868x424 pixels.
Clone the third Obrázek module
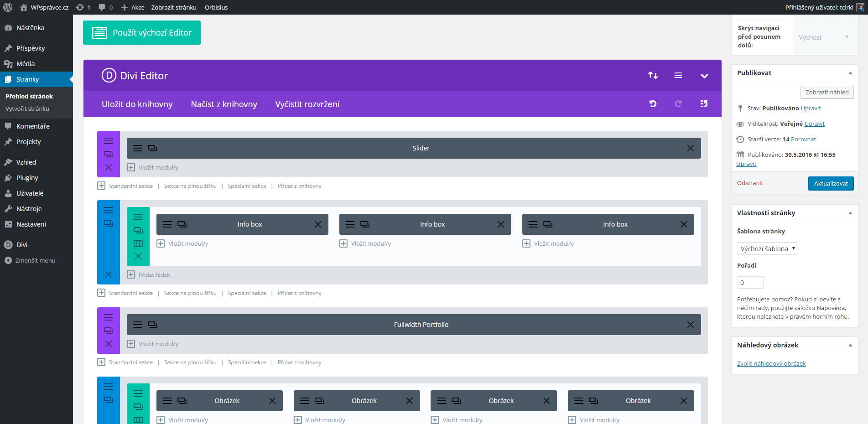click(x=456, y=401)
